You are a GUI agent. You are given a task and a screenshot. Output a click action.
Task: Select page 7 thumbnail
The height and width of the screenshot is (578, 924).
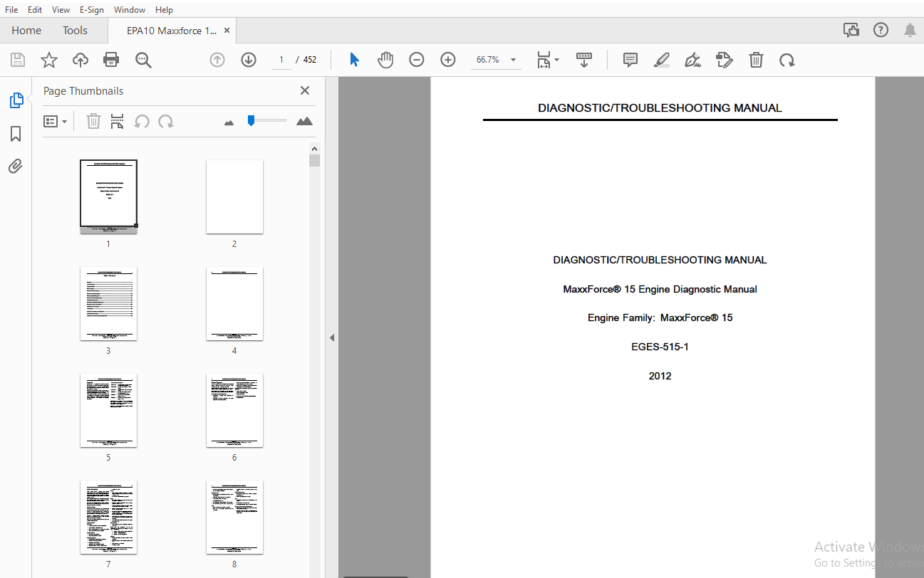coord(108,517)
